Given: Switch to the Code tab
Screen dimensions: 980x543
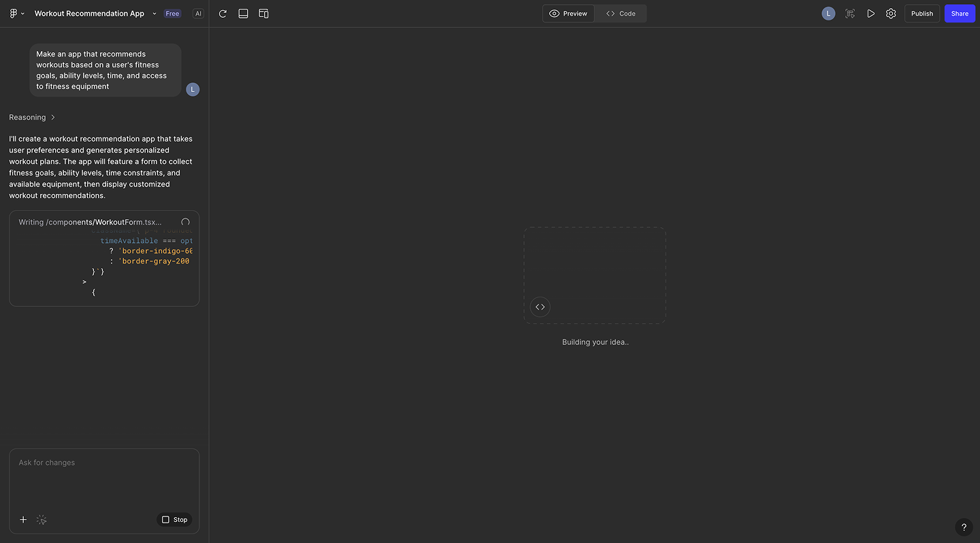Looking at the screenshot, I should click(x=620, y=13).
